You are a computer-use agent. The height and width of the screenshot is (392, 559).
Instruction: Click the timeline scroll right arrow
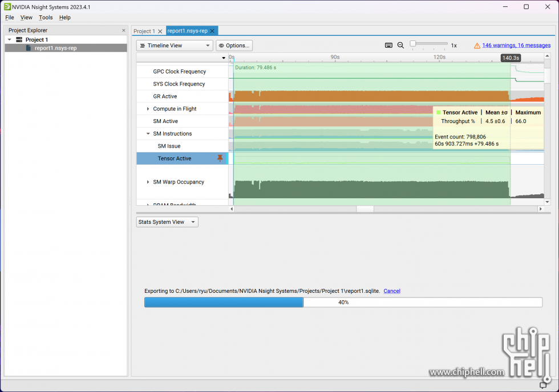click(x=541, y=209)
